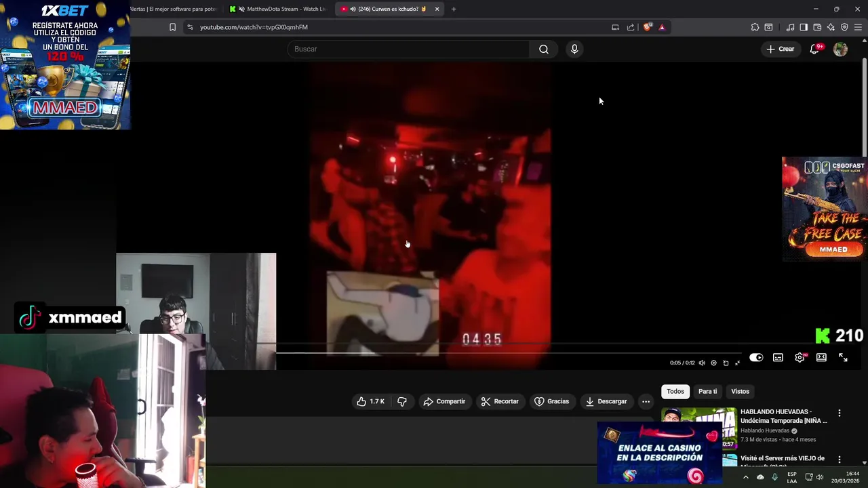Viewport: 868px width, 488px height.
Task: Switch to theater mode in player
Action: [821, 357]
